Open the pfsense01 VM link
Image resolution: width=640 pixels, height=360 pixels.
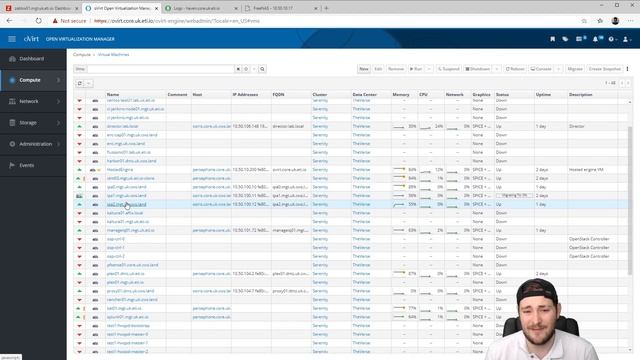pos(133,265)
